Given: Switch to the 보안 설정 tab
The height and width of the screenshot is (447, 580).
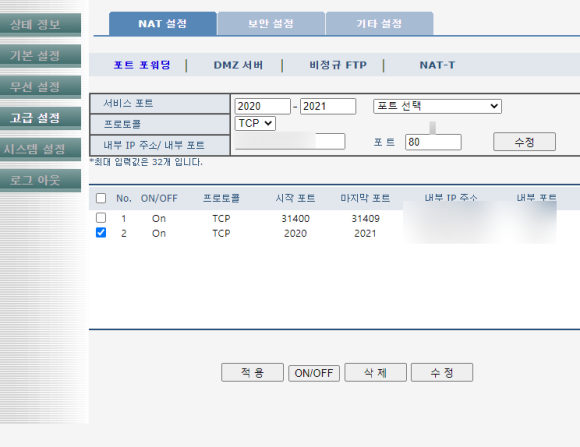Looking at the screenshot, I should [x=271, y=24].
